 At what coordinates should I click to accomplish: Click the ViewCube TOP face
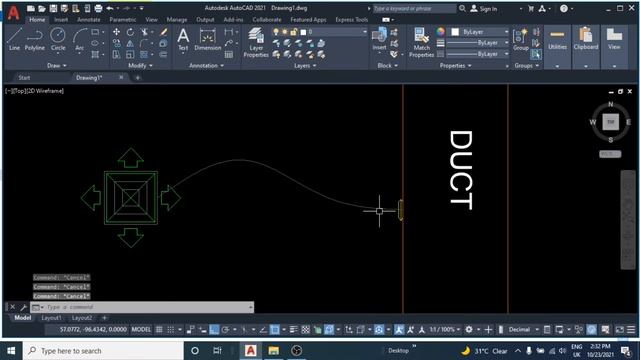[611, 122]
